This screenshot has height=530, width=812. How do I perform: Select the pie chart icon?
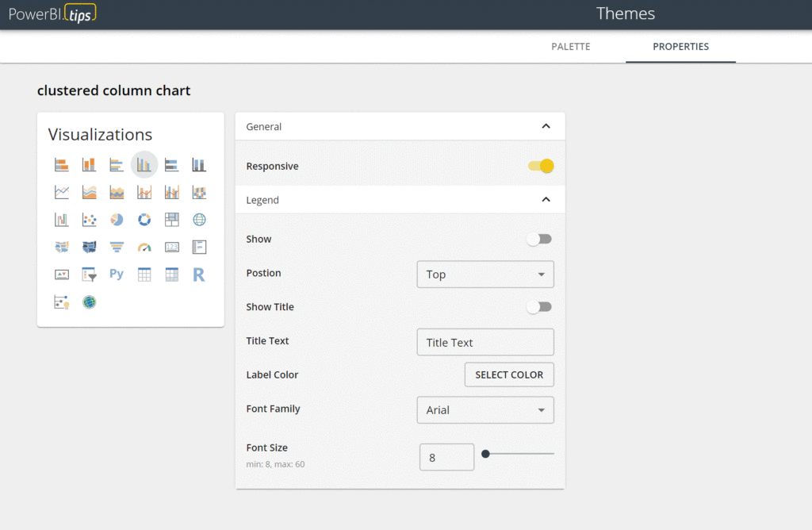pos(117,220)
